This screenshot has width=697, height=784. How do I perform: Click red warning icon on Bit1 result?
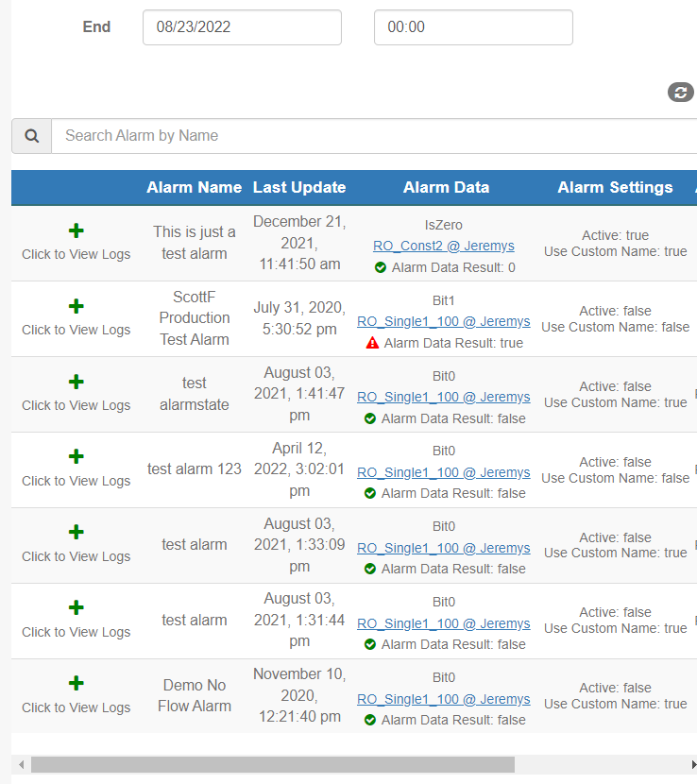[x=372, y=343]
